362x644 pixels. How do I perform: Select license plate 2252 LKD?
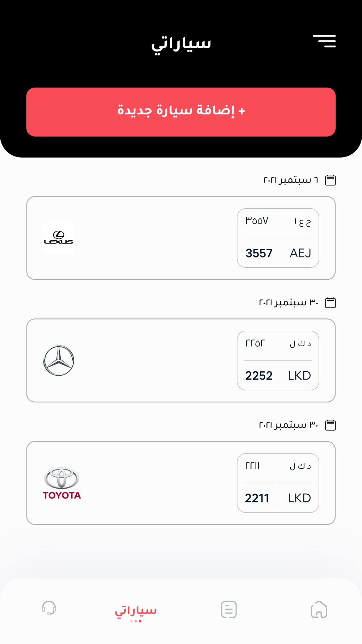(x=278, y=360)
